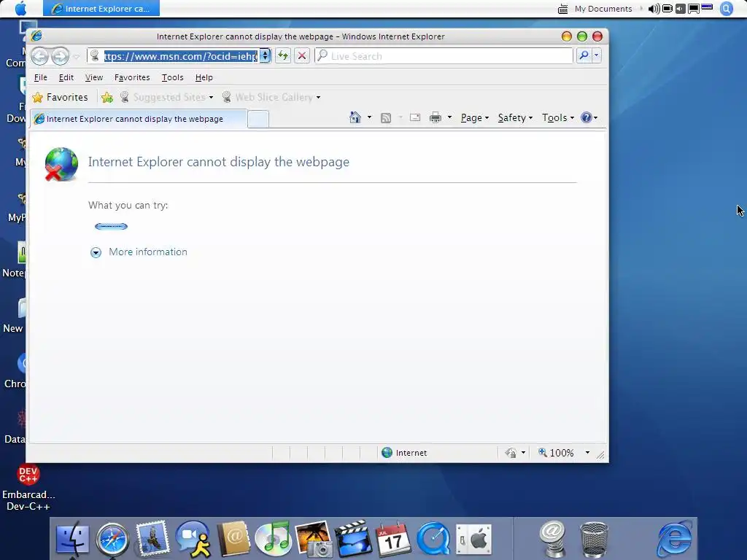The image size is (747, 560).
Task: Expand the address bar dropdown arrow
Action: [265, 55]
